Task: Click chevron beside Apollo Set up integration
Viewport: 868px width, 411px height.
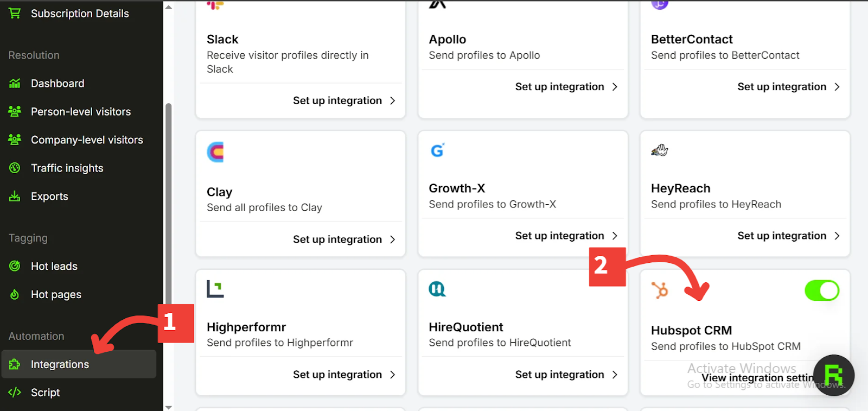Action: [x=615, y=87]
